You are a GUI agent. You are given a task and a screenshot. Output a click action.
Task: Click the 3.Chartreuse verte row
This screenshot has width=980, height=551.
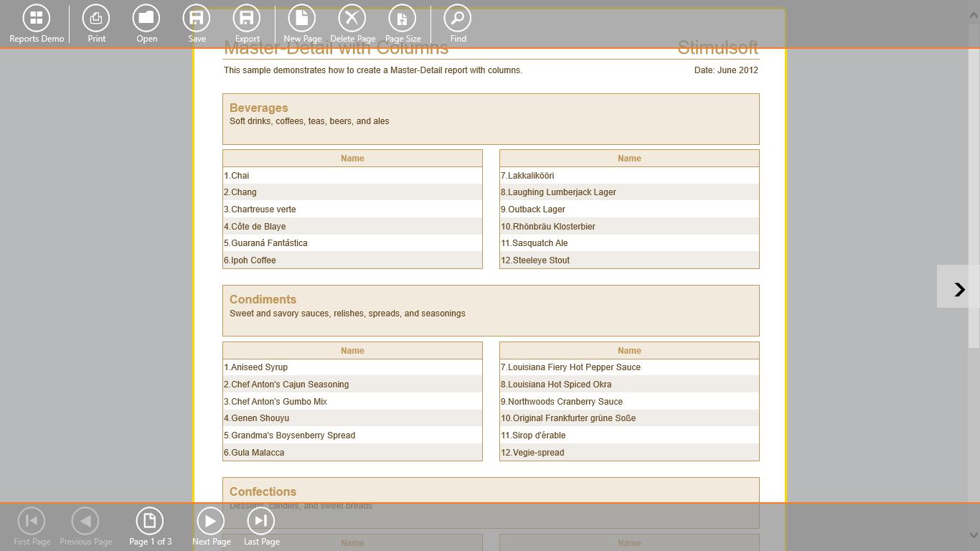pyautogui.click(x=352, y=209)
